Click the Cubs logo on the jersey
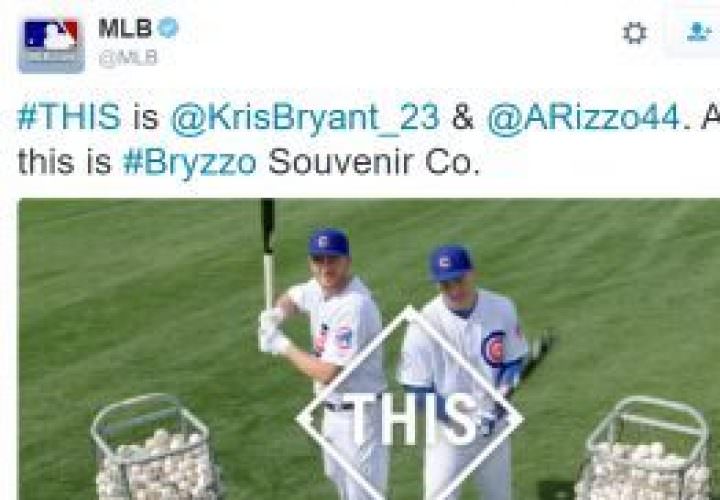This screenshot has width=720, height=500. (x=493, y=348)
